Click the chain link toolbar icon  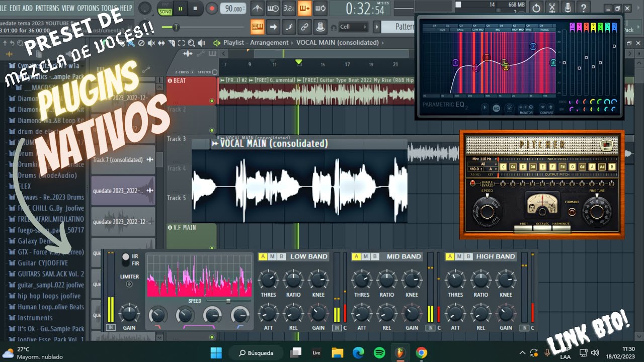point(304,27)
